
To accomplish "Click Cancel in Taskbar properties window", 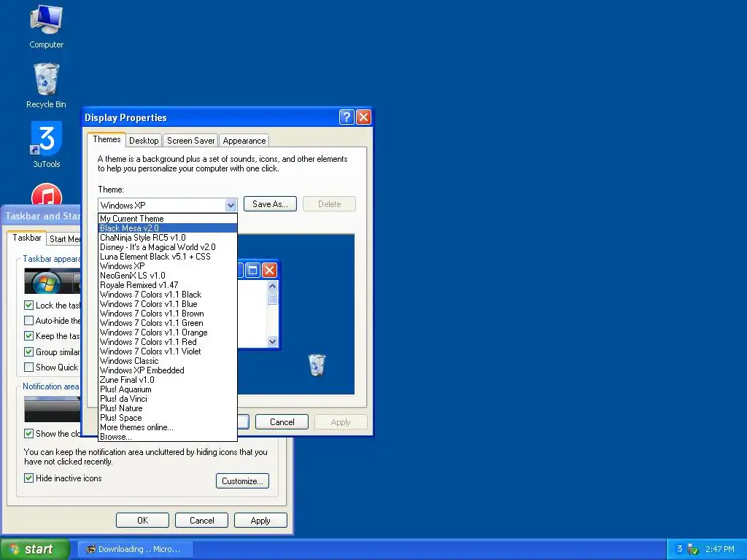I will pos(201,521).
